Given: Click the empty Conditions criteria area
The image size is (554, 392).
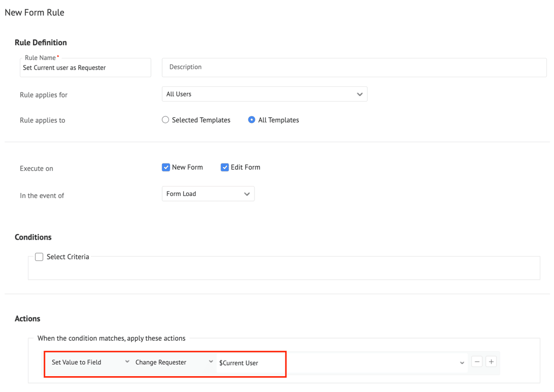Looking at the screenshot, I should coord(283,271).
